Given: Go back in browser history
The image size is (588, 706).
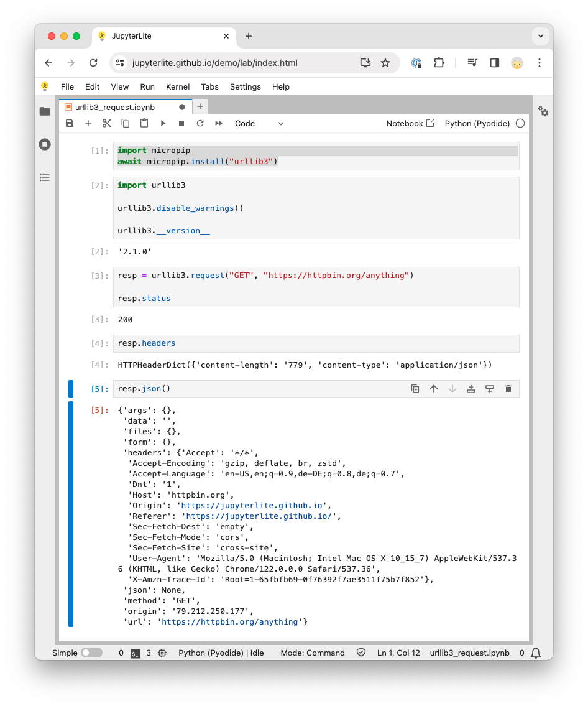Looking at the screenshot, I should pos(48,63).
